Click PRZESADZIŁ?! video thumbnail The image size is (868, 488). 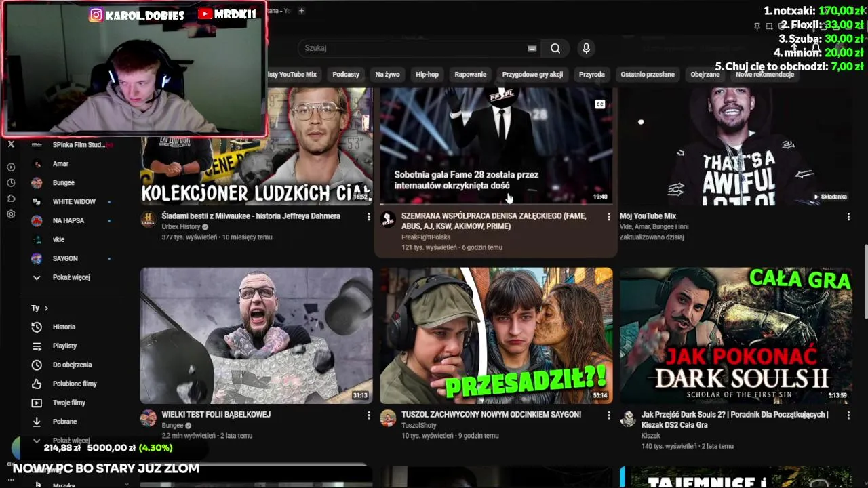(x=496, y=335)
